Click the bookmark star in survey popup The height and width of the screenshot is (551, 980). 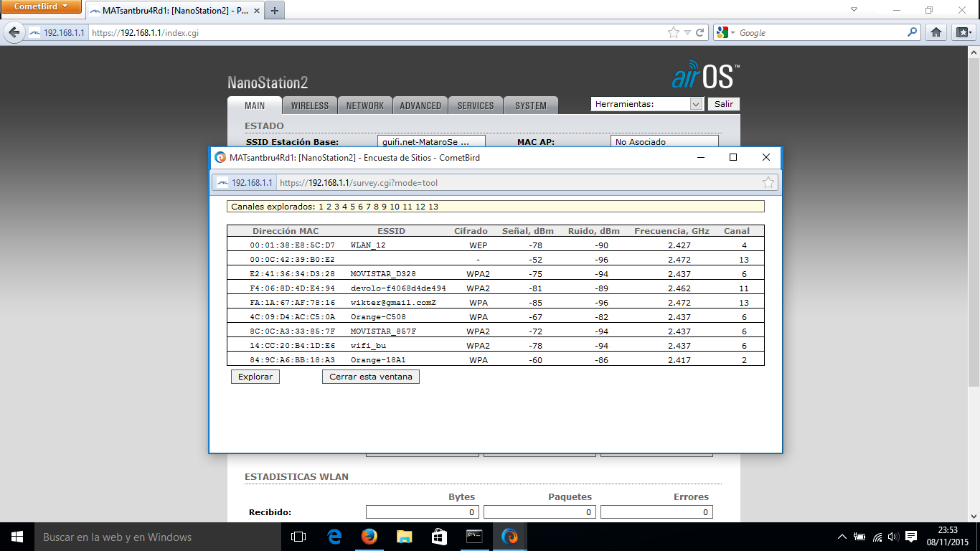(768, 182)
